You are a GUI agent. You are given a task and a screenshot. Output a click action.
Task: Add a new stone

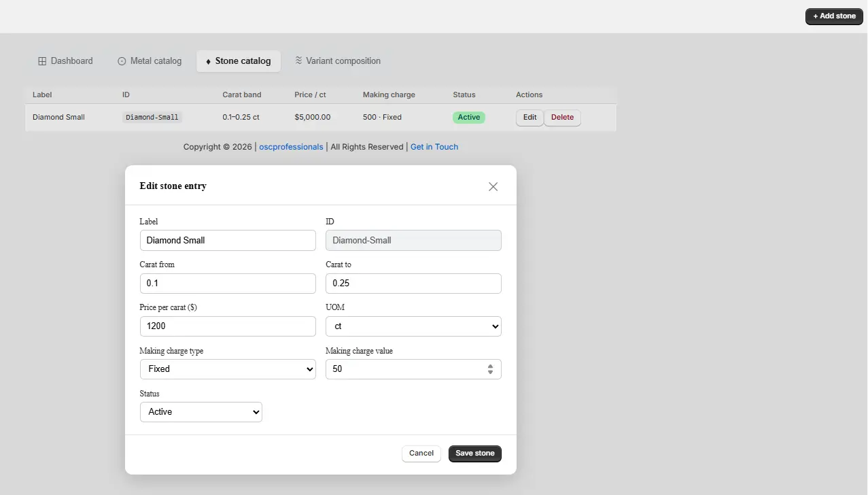(834, 16)
